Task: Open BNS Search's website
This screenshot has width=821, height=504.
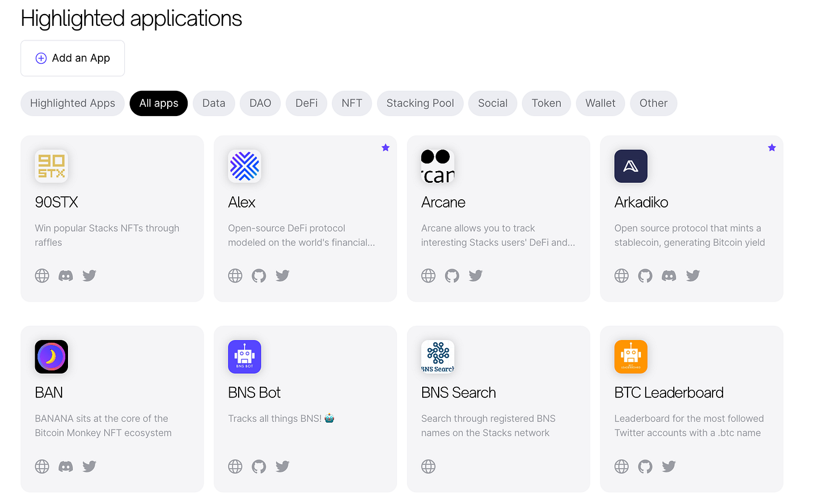Action: coord(428,466)
